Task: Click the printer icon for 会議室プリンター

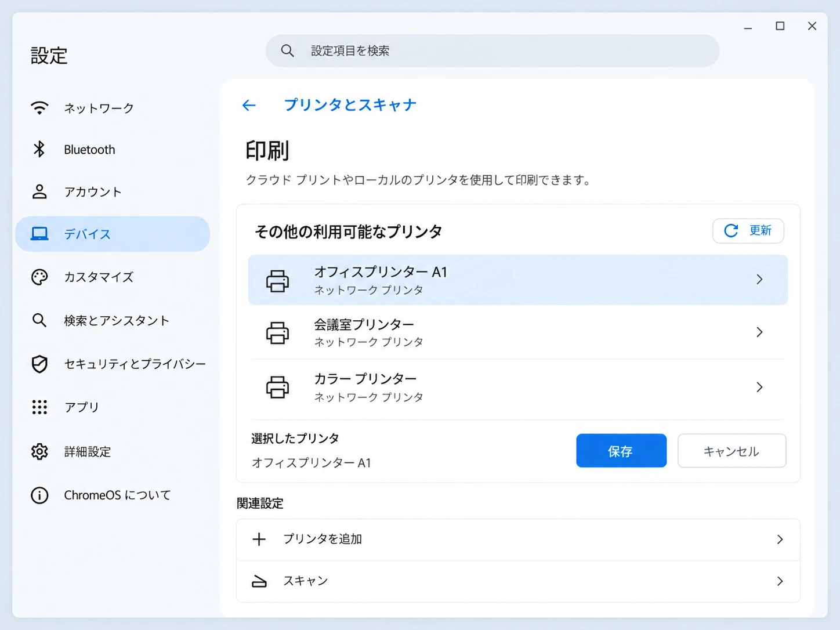Action: point(277,333)
